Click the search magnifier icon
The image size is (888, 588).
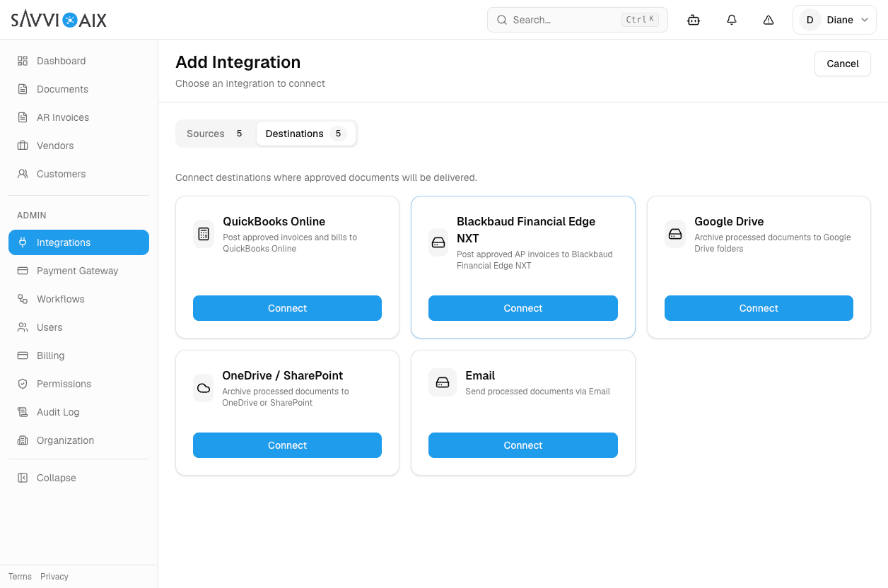[502, 20]
